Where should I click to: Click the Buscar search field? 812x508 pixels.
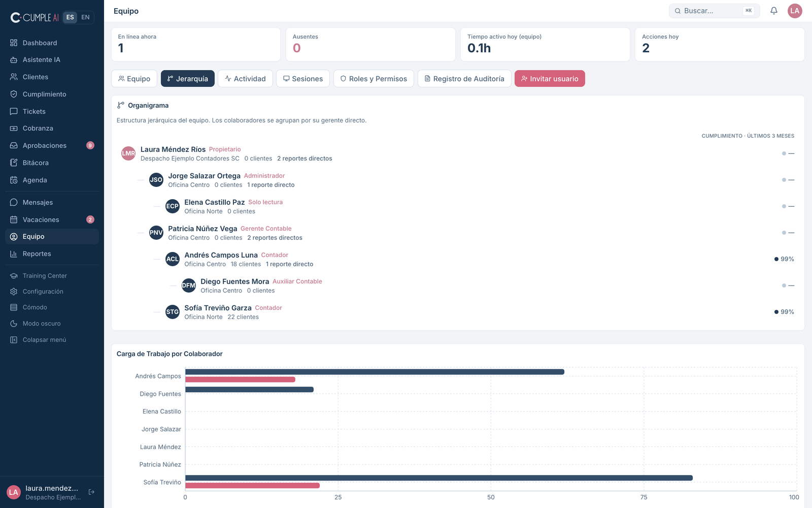(x=714, y=11)
